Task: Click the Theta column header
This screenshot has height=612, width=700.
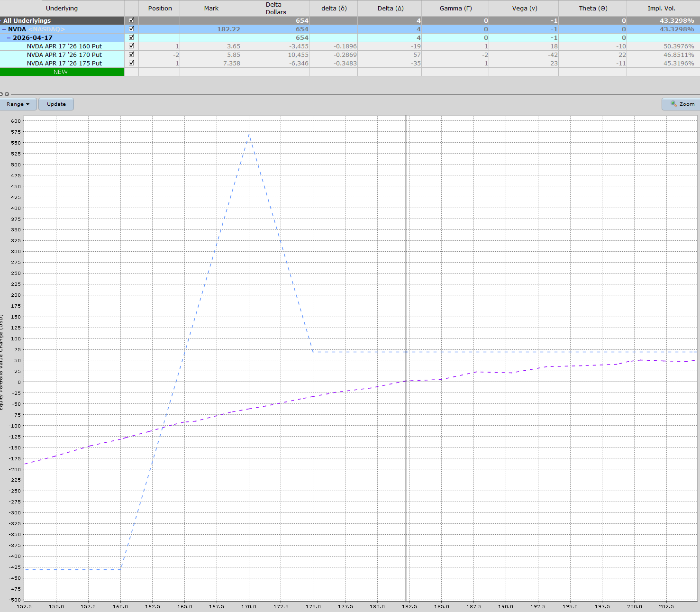Action: [592, 8]
